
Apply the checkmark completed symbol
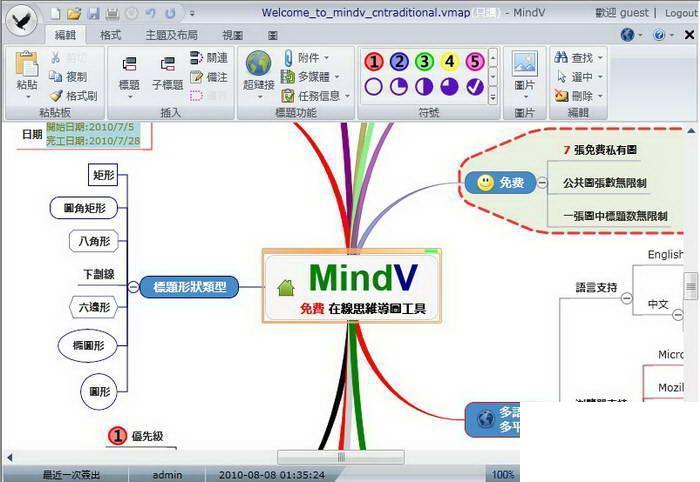[475, 87]
